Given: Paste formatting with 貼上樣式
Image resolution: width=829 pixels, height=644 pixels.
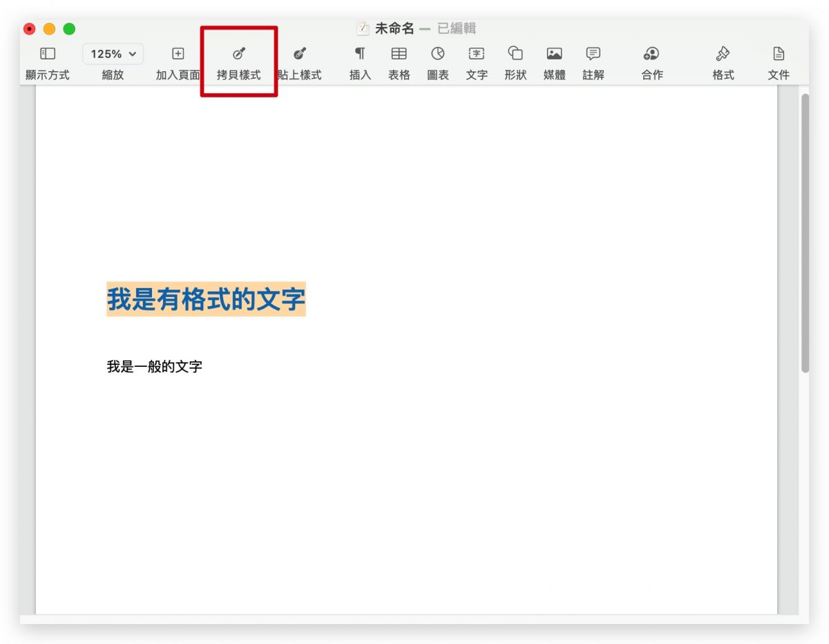Looking at the screenshot, I should [299, 63].
